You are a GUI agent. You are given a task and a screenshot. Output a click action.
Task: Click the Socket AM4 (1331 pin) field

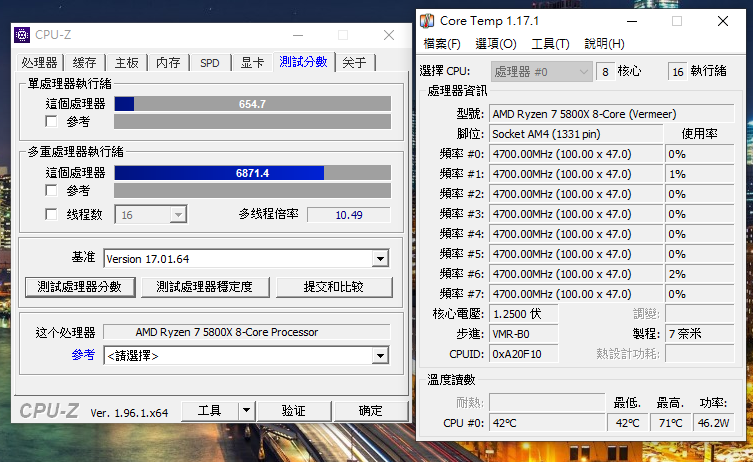pyautogui.click(x=576, y=134)
